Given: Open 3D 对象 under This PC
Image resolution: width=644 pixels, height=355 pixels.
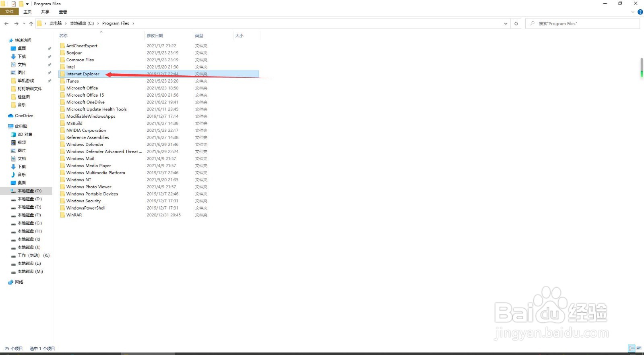Looking at the screenshot, I should (25, 134).
